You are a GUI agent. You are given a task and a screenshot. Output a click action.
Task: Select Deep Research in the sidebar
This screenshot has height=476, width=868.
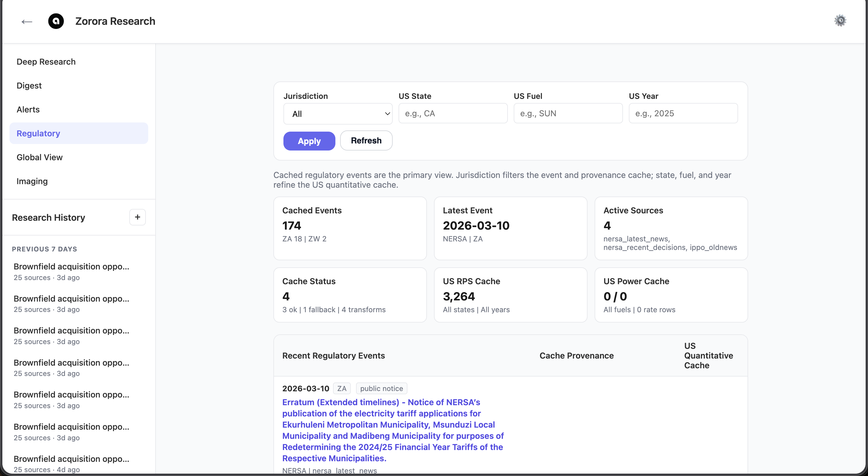tap(46, 62)
